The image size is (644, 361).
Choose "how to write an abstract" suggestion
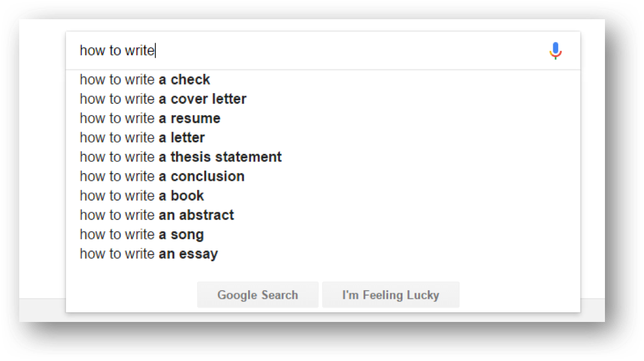157,215
